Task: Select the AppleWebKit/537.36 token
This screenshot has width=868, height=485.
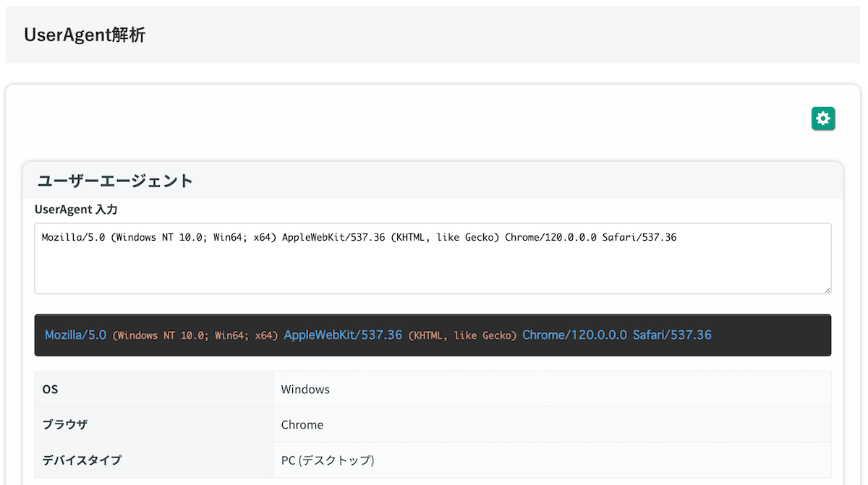Action: pos(342,335)
